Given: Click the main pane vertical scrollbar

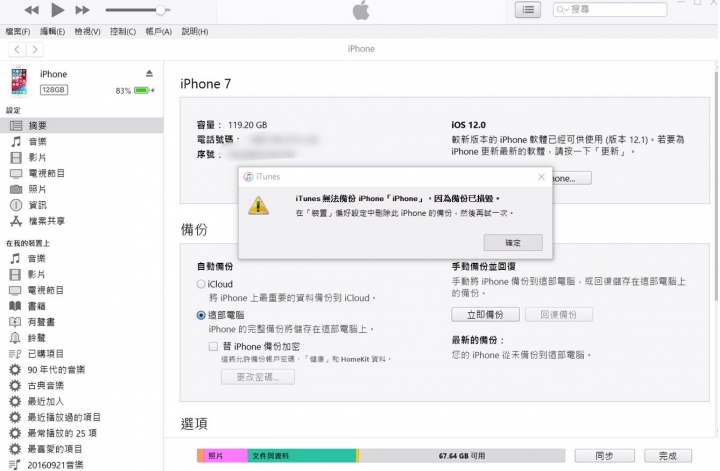Looking at the screenshot, I should coord(716,185).
